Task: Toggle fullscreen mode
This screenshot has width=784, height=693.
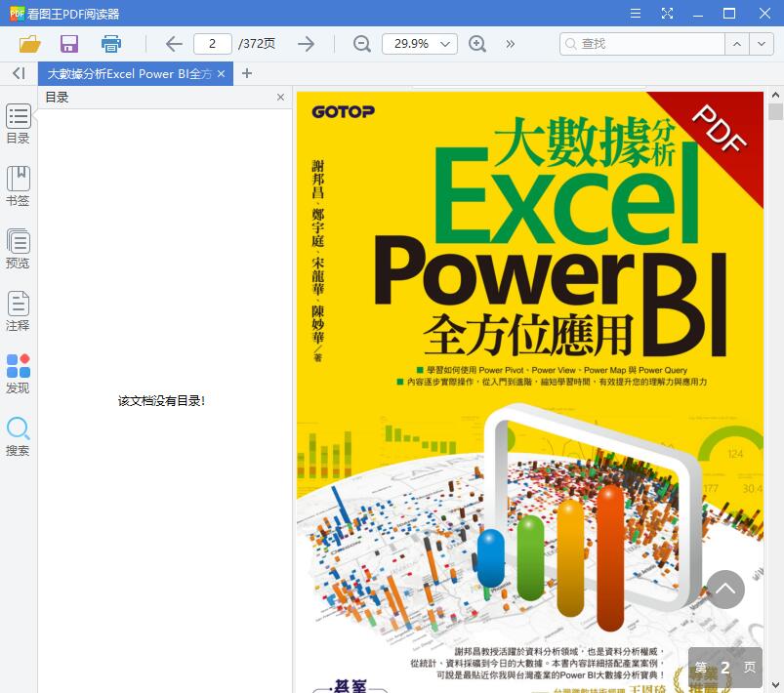Action: pos(668,13)
